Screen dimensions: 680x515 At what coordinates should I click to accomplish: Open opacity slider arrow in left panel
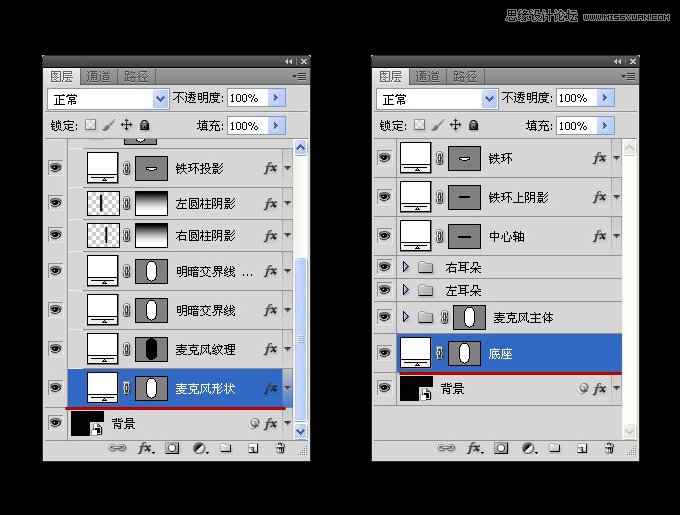(x=276, y=98)
